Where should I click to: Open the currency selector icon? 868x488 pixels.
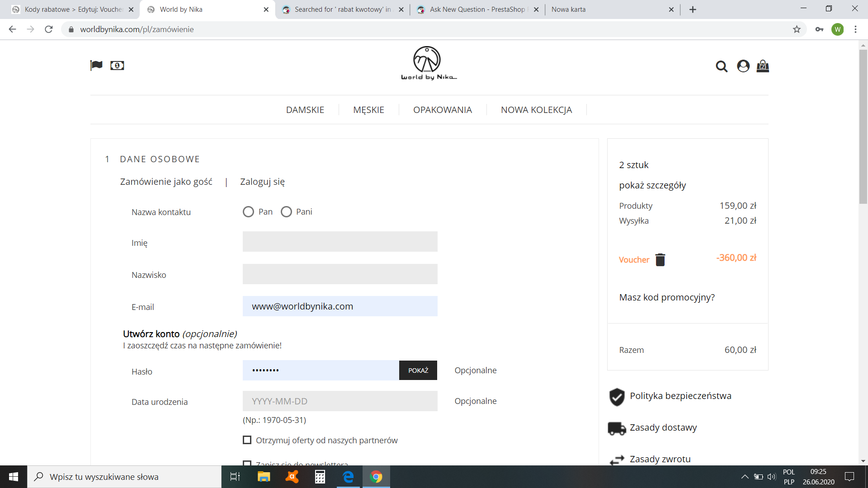(117, 66)
